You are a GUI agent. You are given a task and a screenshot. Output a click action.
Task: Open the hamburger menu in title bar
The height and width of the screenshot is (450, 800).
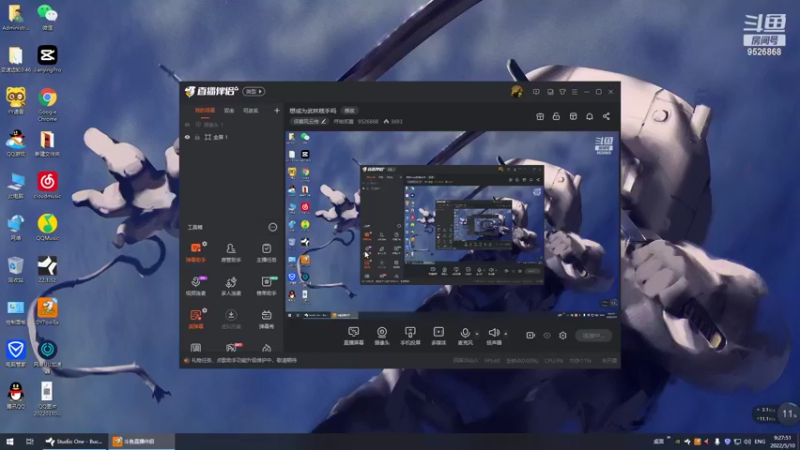tap(574, 92)
